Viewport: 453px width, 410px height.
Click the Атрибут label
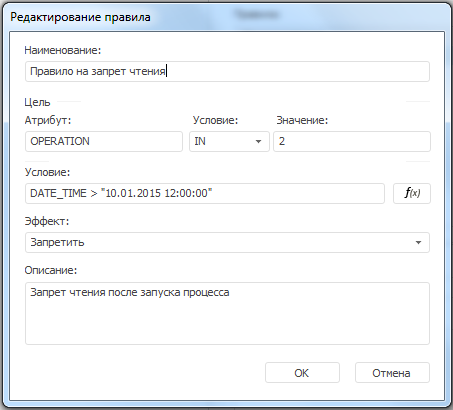[48, 120]
